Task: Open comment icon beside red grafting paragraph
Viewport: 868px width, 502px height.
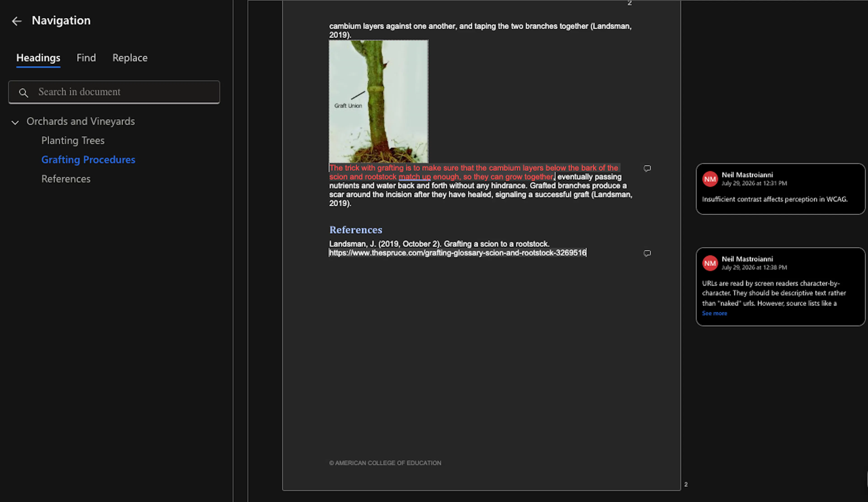Action: [x=647, y=168]
